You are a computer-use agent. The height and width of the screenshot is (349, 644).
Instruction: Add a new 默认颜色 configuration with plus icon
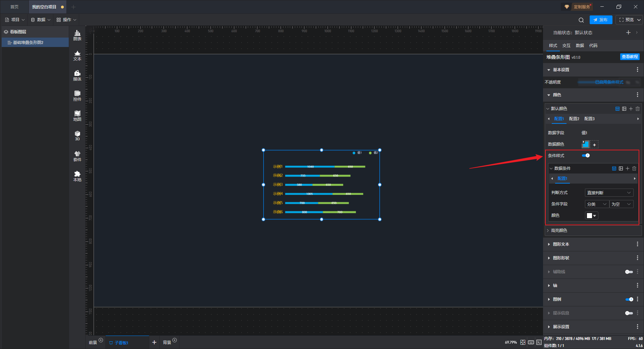pos(631,109)
